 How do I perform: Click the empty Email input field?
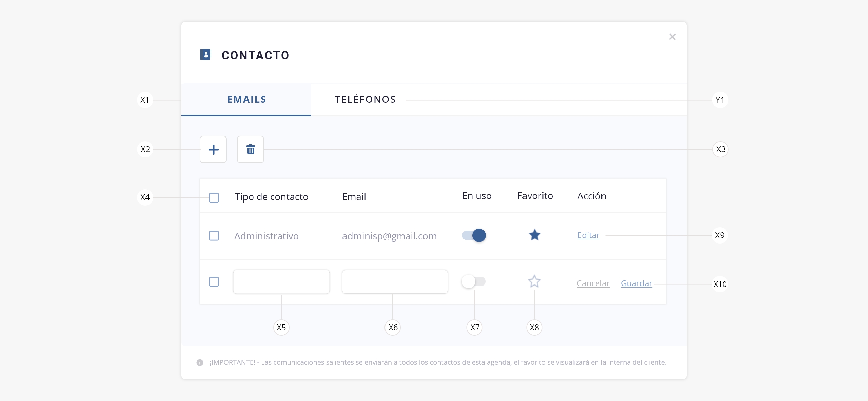coord(395,282)
